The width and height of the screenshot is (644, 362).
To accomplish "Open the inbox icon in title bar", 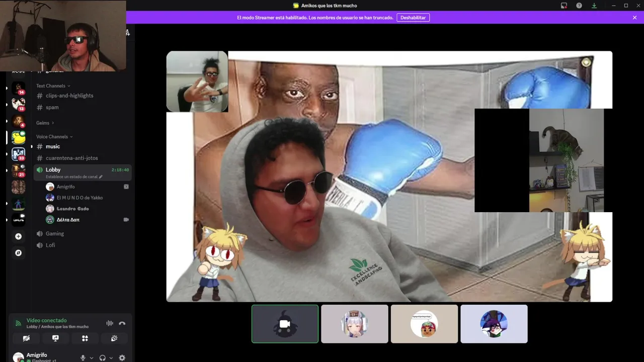I will [x=564, y=6].
